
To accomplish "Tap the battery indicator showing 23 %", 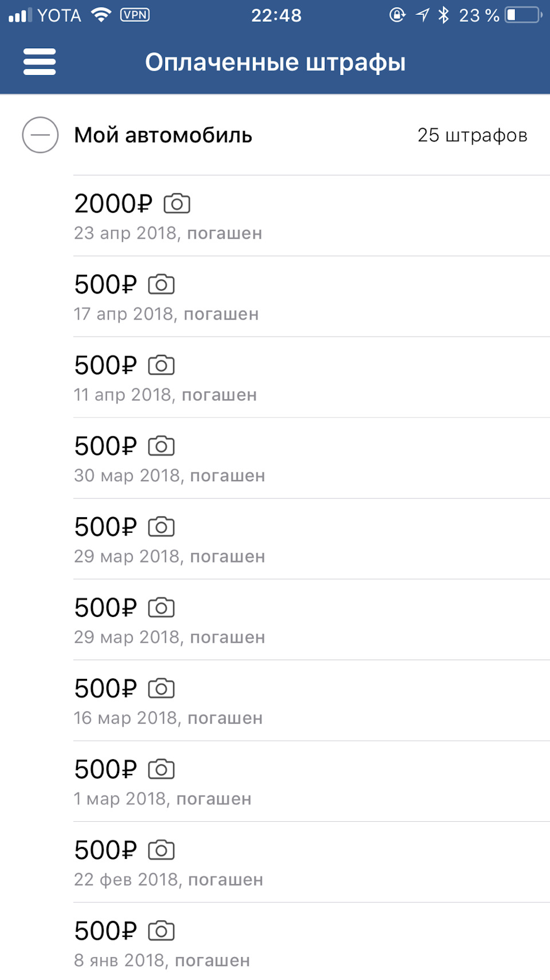I will (x=524, y=15).
